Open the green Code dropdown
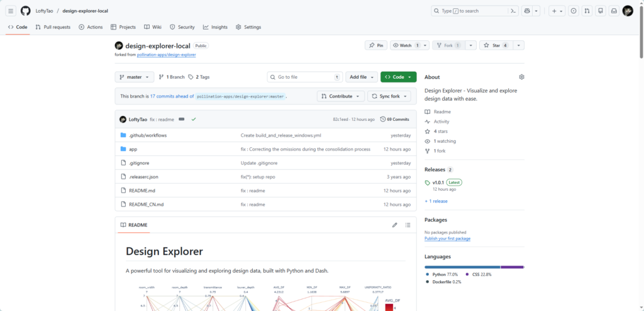 398,77
